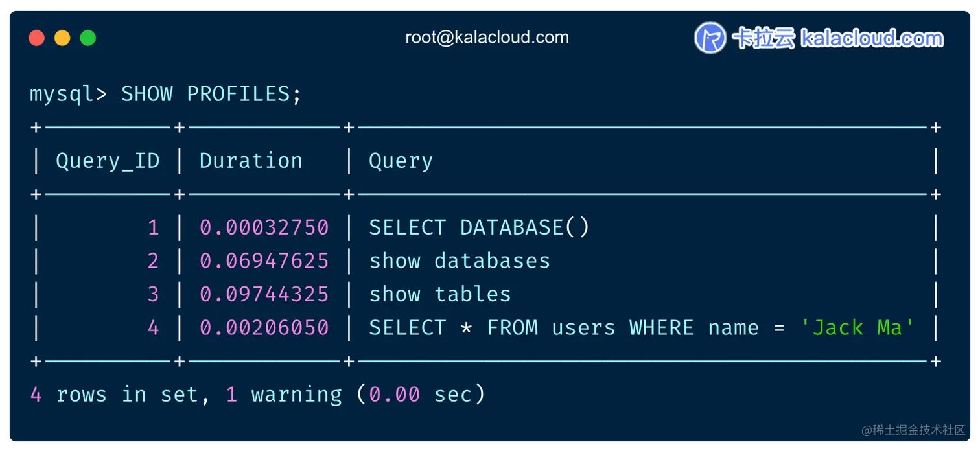The height and width of the screenshot is (451, 980).
Task: Click duration value 0.06947625
Action: pos(264,260)
